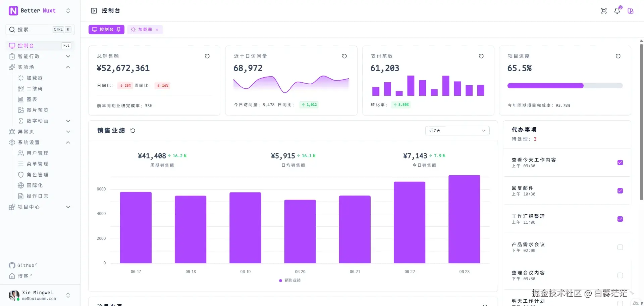
Task: Collapse the 系统设置 menu
Action: pyautogui.click(x=40, y=142)
